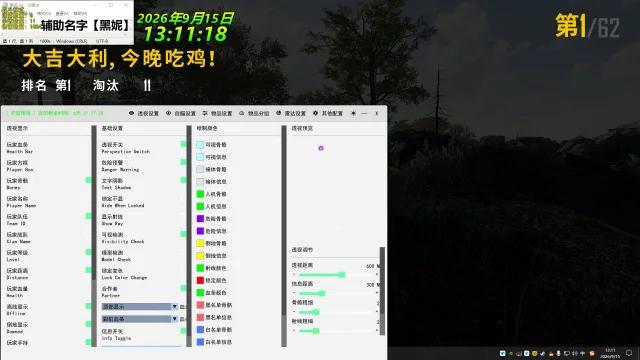Image resolution: width=640 pixels, height=360 pixels.
Task: Toggle the Visibility Check checkbox
Action: coord(183,234)
